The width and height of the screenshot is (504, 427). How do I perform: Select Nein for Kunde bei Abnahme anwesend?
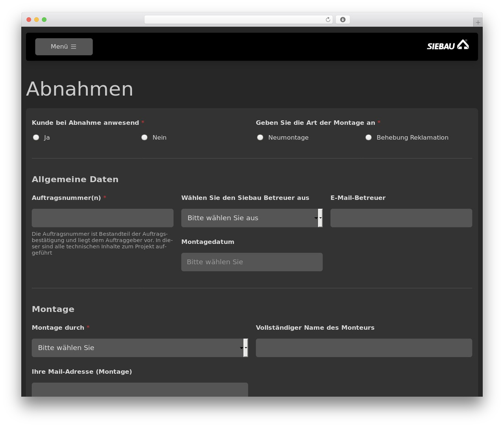(145, 137)
